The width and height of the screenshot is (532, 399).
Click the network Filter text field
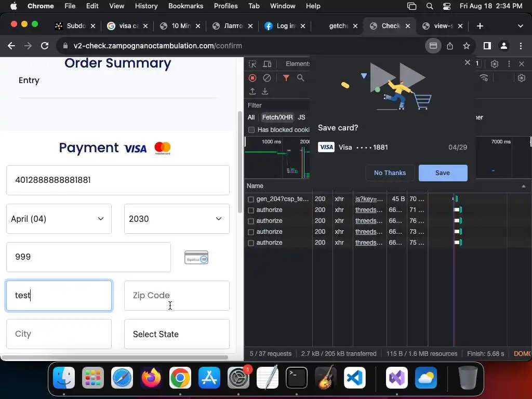[x=278, y=105]
